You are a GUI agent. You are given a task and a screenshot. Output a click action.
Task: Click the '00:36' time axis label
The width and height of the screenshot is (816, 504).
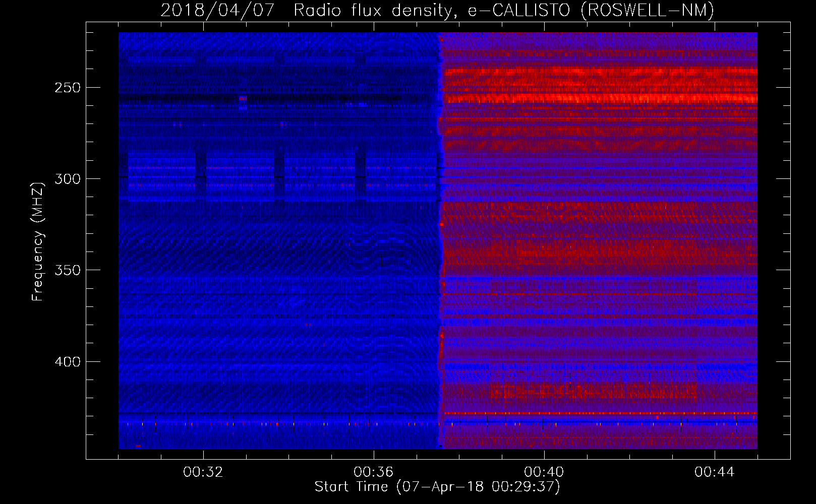tap(374, 472)
